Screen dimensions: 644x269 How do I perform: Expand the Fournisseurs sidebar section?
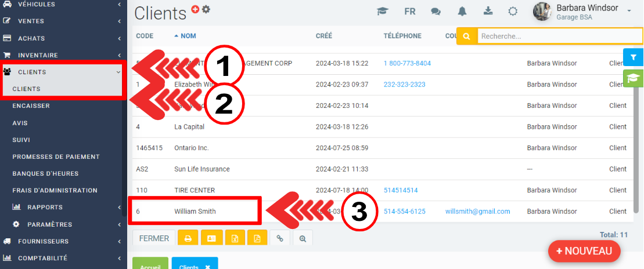pyautogui.click(x=43, y=241)
